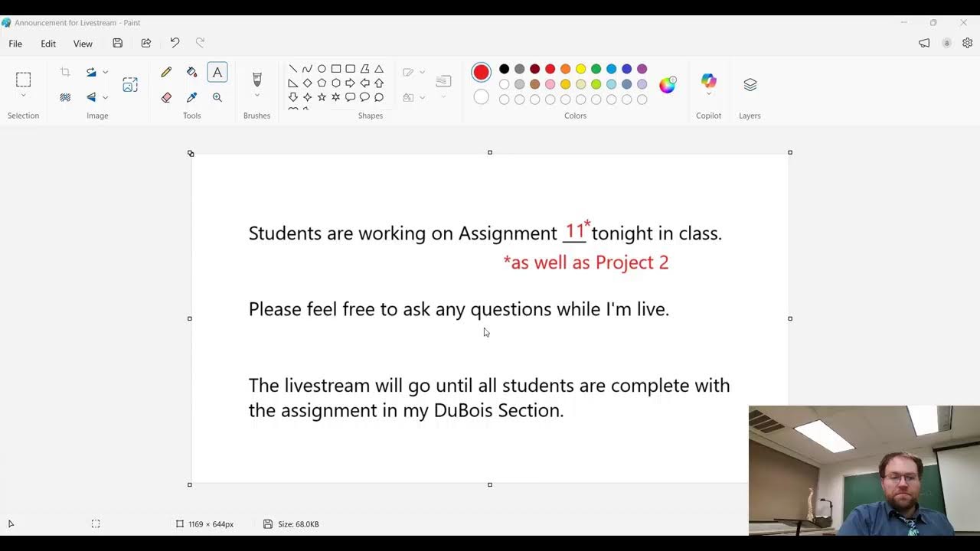Open the View menu

[83, 44]
